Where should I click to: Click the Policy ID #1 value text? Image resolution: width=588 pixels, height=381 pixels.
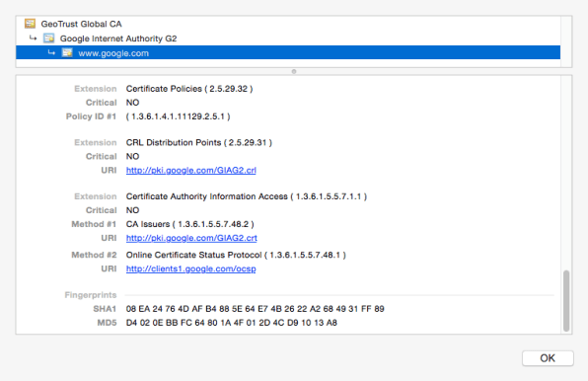pyautogui.click(x=179, y=116)
